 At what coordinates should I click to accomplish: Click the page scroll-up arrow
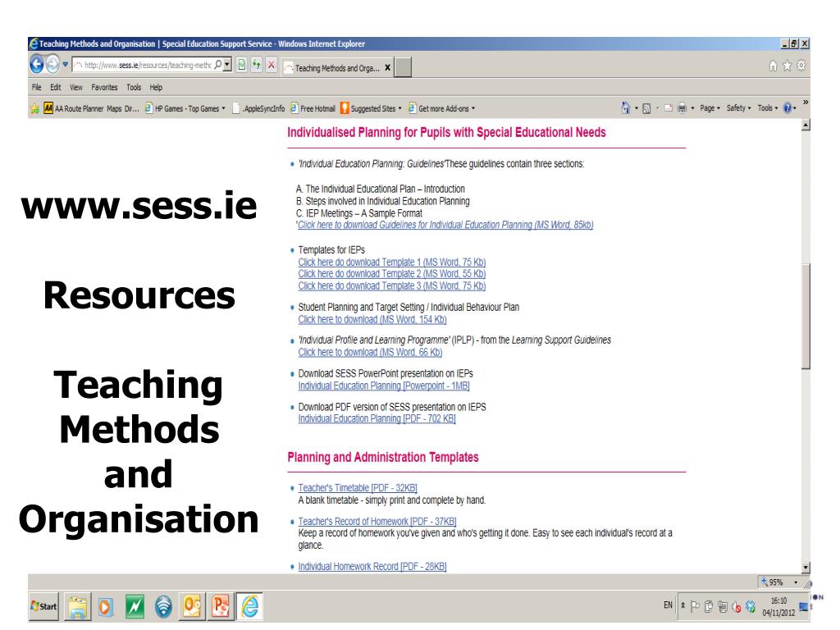[806, 126]
